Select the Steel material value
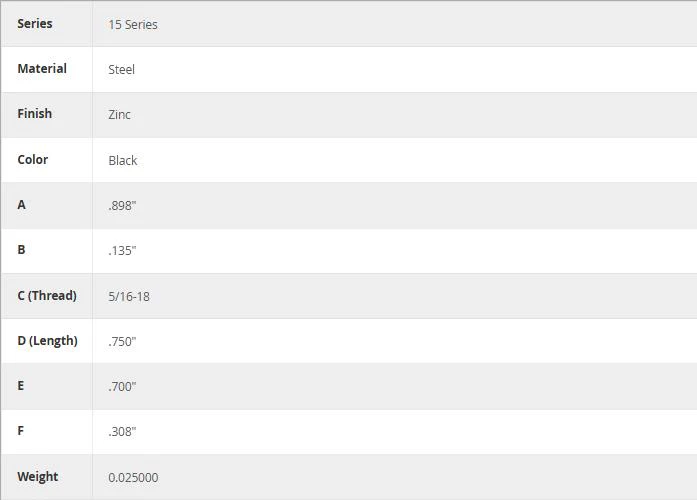Screen dimensions: 697x500 [121, 69]
